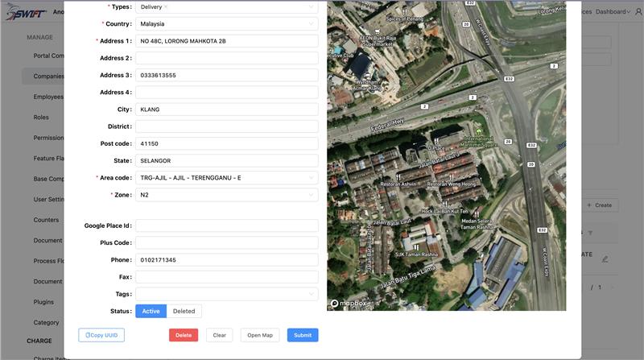The image size is (644, 360).
Task: Open the Types dropdown
Action: (227, 7)
